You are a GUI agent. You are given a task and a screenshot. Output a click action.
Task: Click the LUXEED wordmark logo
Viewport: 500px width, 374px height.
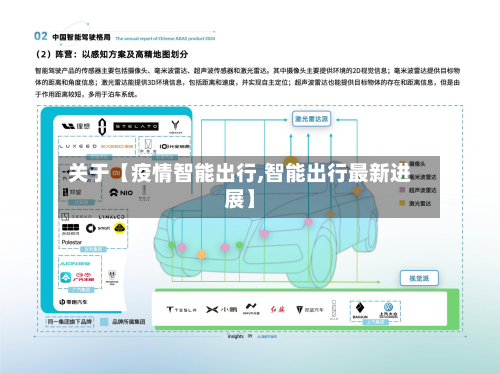pos(78,146)
